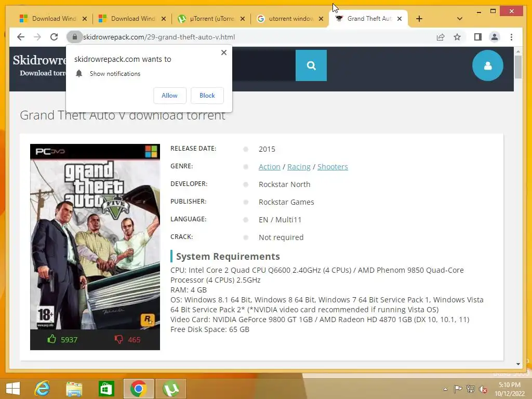Viewport: 532px width, 399px height.
Task: Click the address bar URL
Action: (159, 37)
